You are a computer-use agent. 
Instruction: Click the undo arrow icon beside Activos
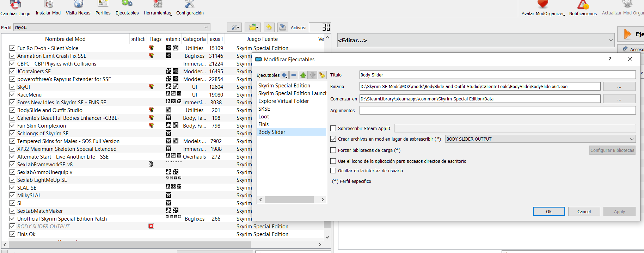269,27
